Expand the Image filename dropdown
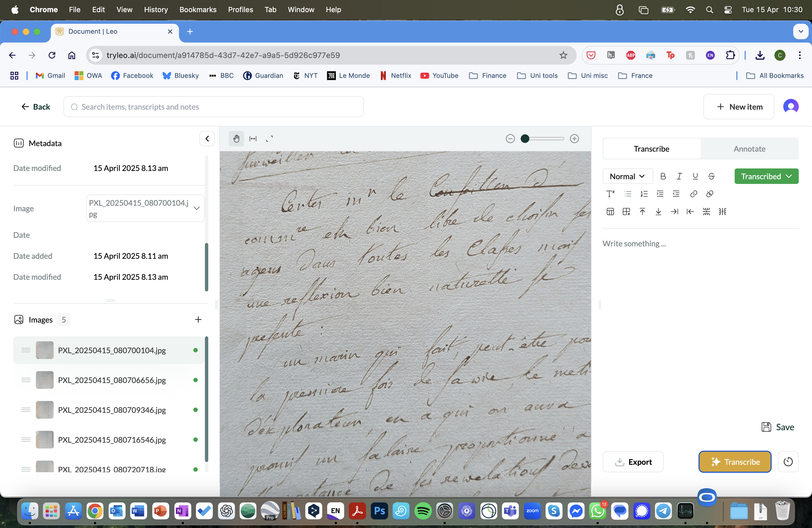 (x=196, y=208)
